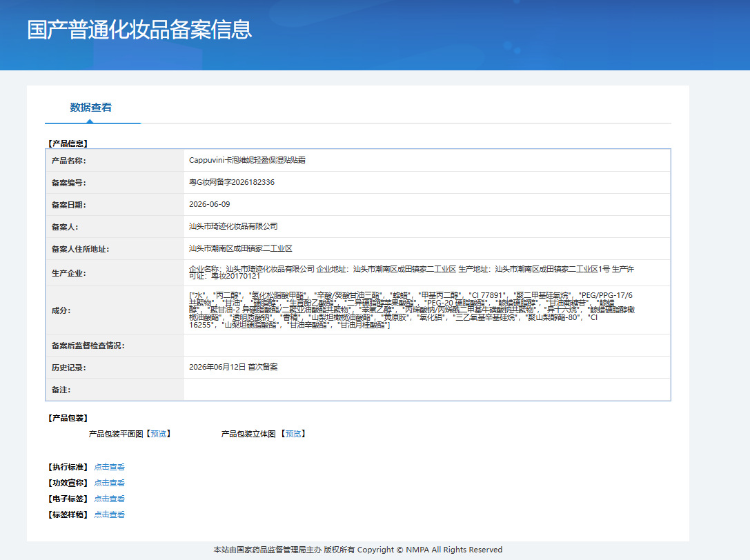Click the 备案编号 label cell
The height and width of the screenshot is (560, 750).
115,183
